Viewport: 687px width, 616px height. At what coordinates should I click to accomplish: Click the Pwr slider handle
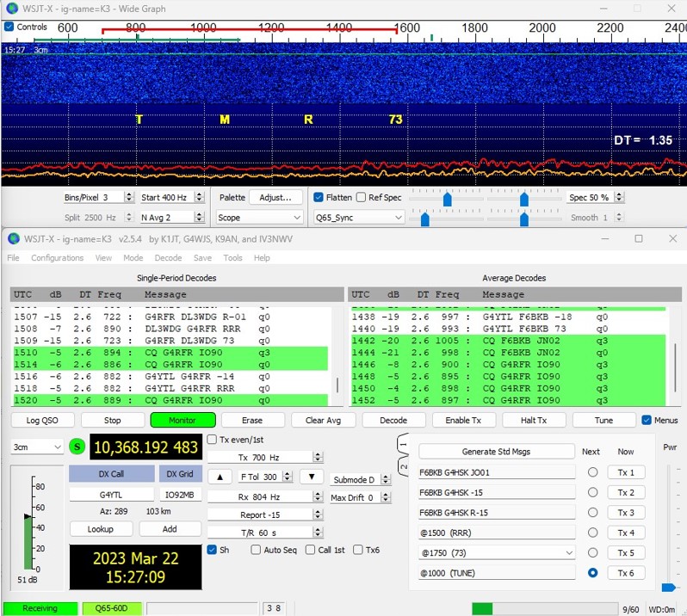pyautogui.click(x=668, y=588)
